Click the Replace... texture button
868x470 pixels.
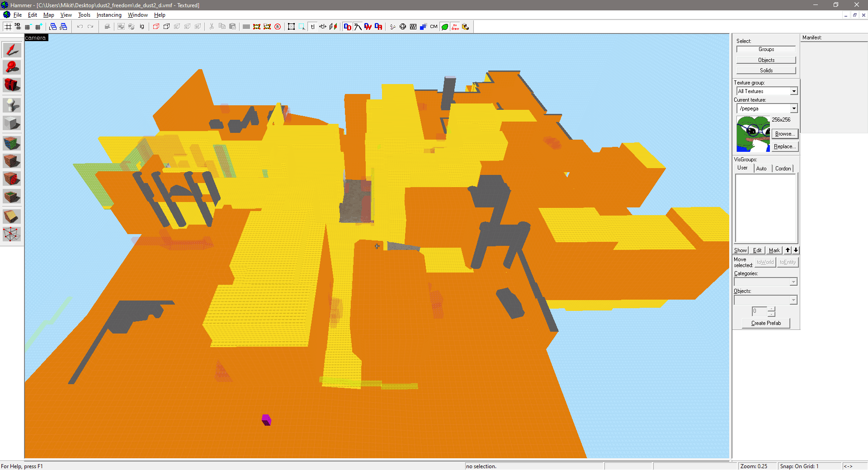pos(784,146)
